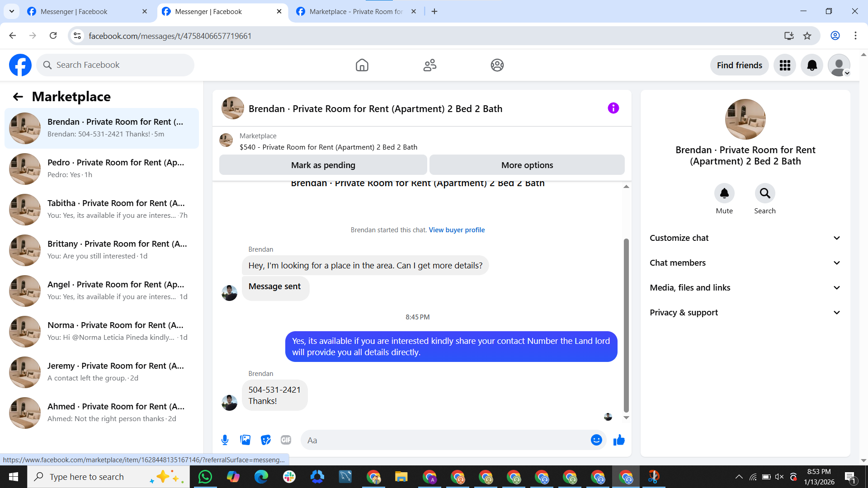Image resolution: width=868 pixels, height=488 pixels.
Task: Send a thumbs-up like
Action: click(x=619, y=440)
